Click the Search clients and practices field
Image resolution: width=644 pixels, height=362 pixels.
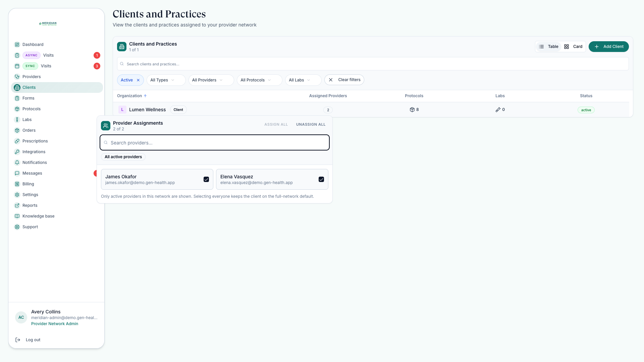click(373, 64)
